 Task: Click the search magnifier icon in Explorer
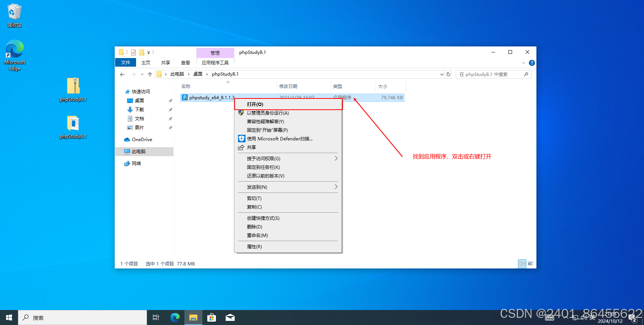(x=526, y=75)
